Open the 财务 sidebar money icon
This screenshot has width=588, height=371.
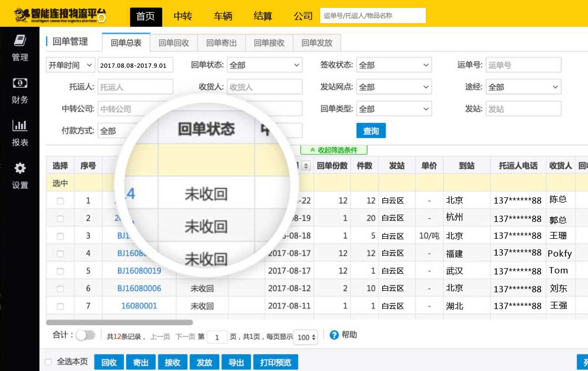click(20, 83)
